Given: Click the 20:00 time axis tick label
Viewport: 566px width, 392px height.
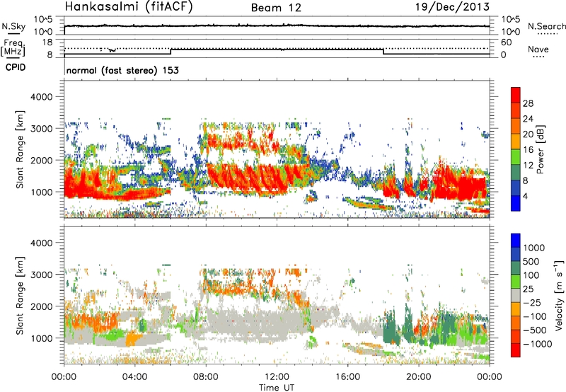Looking at the screenshot, I should click(x=418, y=377).
